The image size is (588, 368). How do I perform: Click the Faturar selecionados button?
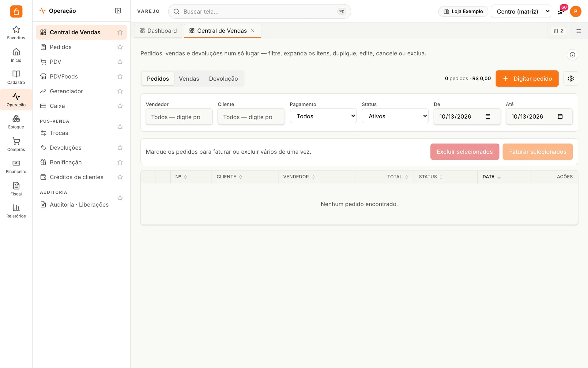537,152
